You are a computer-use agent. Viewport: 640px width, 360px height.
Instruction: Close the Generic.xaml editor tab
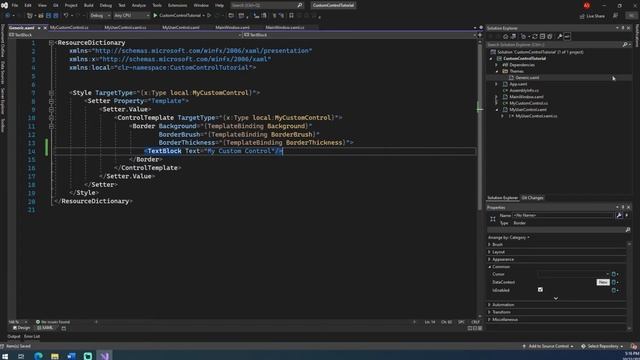tap(45, 28)
